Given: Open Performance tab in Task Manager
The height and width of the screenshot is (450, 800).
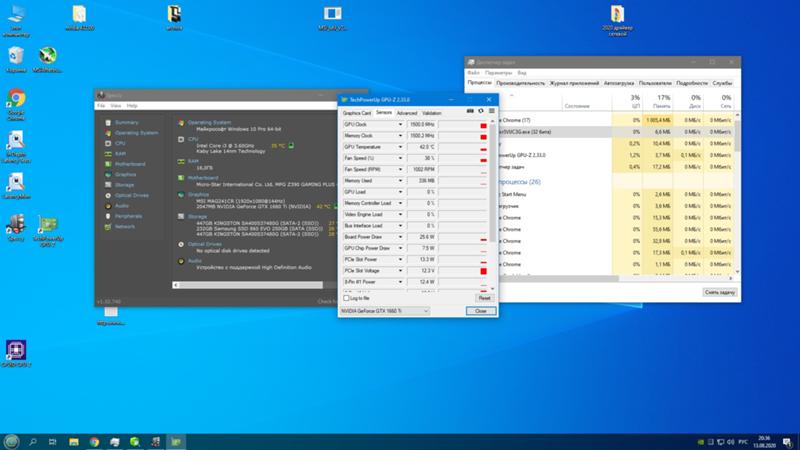Looking at the screenshot, I should [x=520, y=83].
